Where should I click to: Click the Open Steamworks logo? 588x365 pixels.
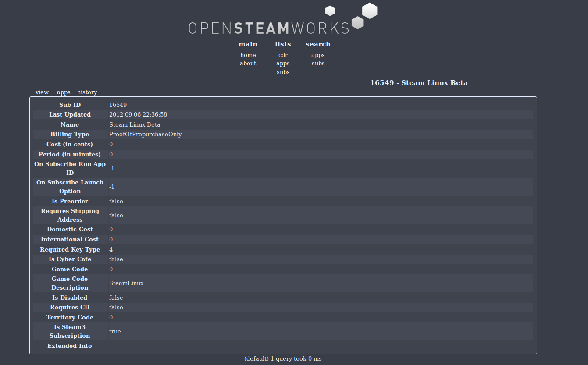283,19
